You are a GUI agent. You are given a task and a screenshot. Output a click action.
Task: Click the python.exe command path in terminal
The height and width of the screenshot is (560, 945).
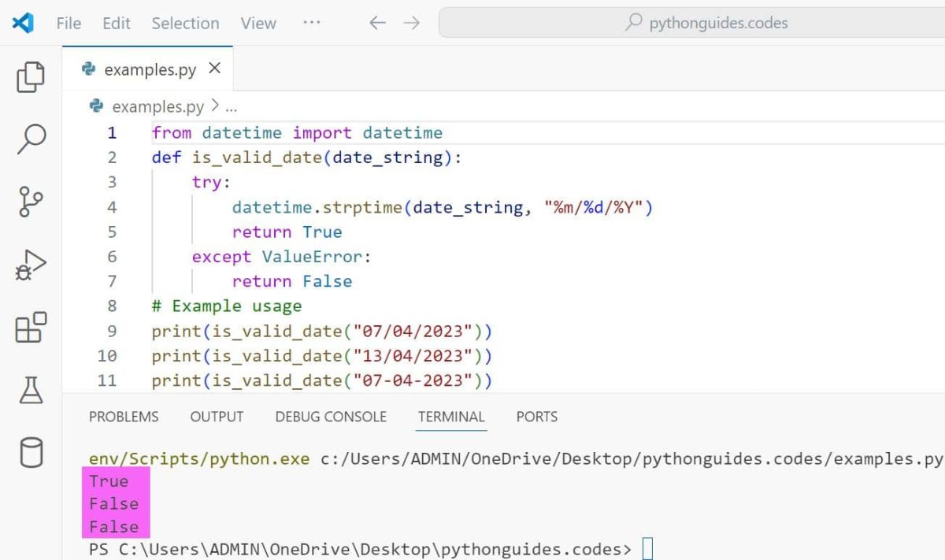(199, 459)
